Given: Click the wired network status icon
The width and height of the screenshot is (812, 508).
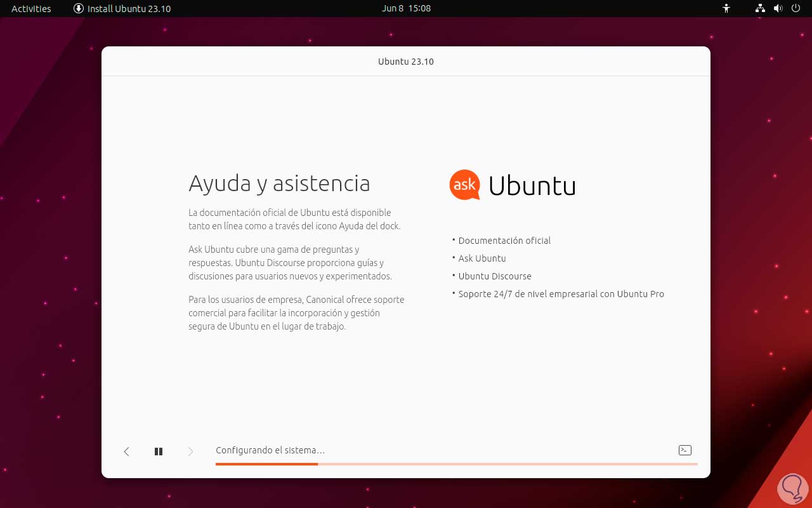Looking at the screenshot, I should pyautogui.click(x=761, y=8).
